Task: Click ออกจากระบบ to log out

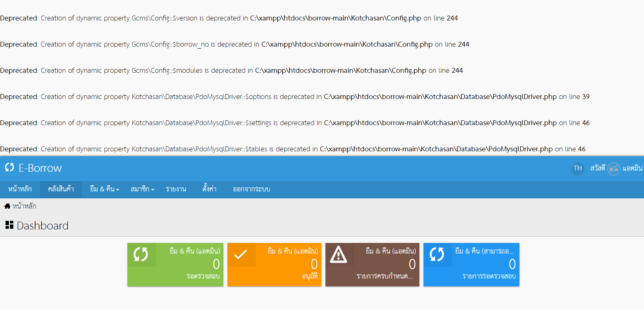Action: pos(252,189)
